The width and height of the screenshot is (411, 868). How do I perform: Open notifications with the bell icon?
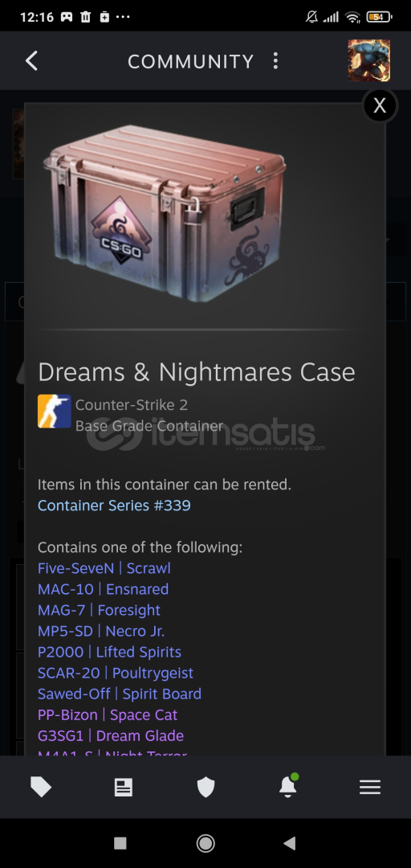[288, 785]
